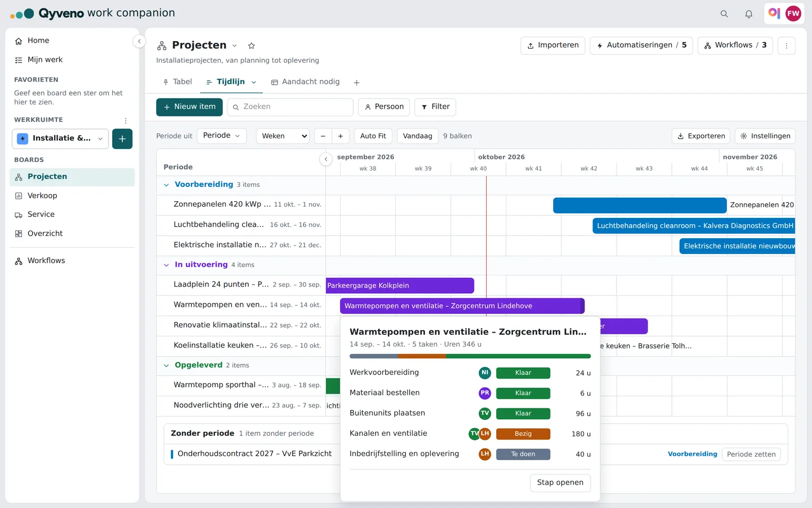
Task: Open the Periode uit dropdown
Action: [222, 136]
